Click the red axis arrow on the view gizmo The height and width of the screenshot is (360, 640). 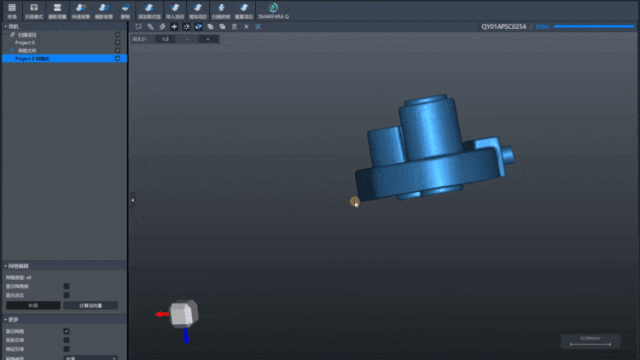[162, 314]
